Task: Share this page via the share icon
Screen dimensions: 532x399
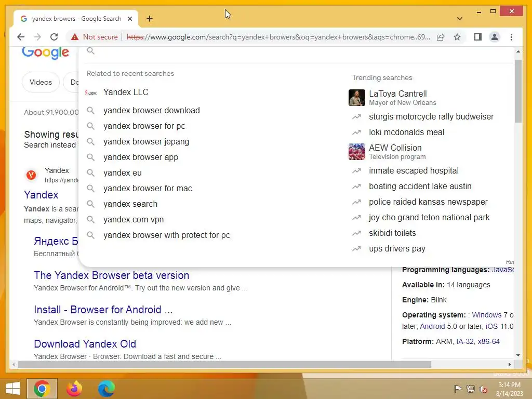Action: click(441, 37)
